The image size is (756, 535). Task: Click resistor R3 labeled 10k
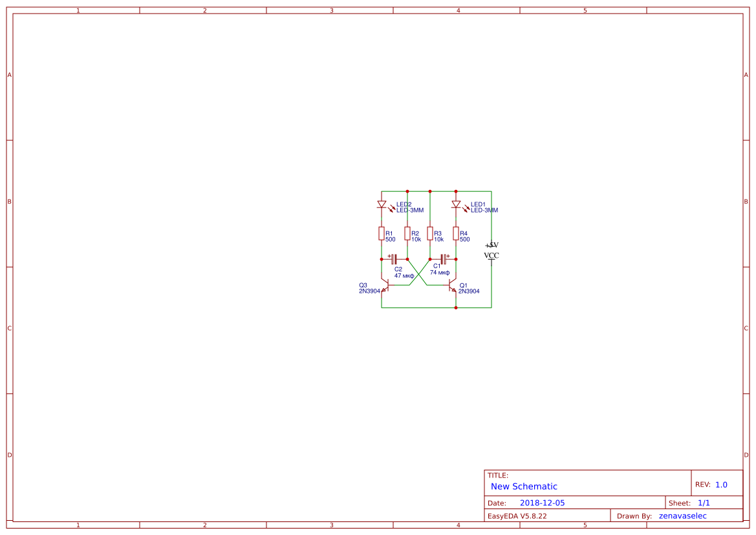(x=430, y=233)
